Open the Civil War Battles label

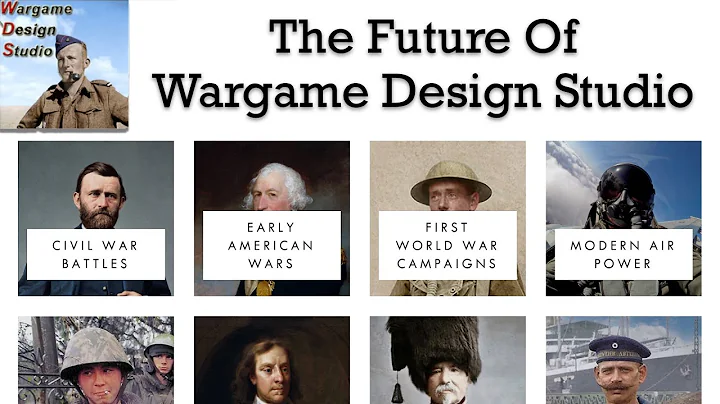click(x=96, y=254)
